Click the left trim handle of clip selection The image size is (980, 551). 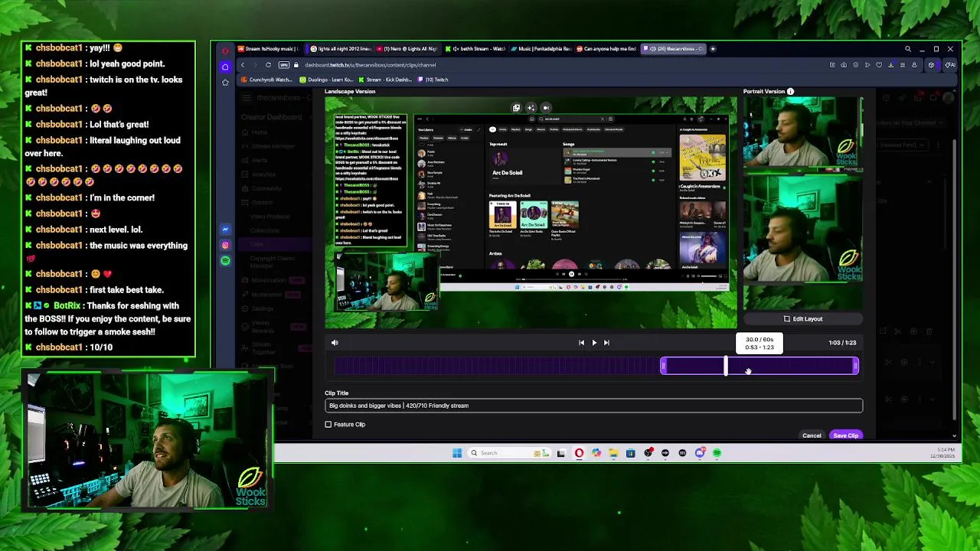point(664,367)
